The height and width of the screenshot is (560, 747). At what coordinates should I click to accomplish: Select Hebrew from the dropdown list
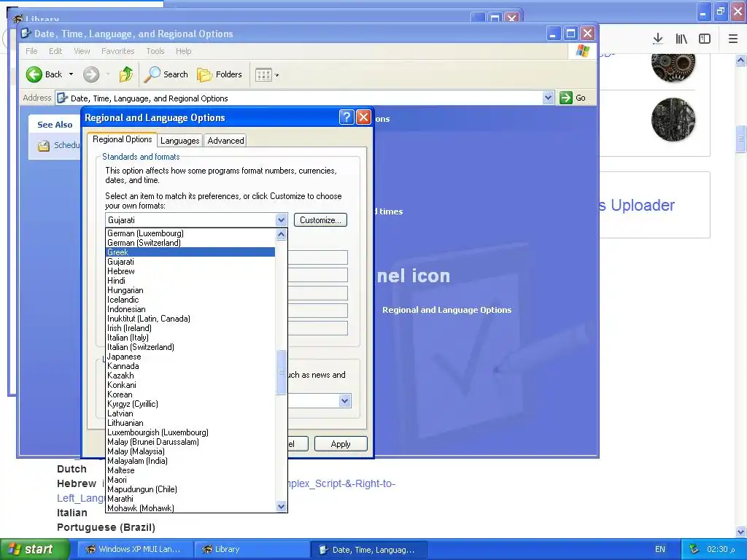click(190, 271)
